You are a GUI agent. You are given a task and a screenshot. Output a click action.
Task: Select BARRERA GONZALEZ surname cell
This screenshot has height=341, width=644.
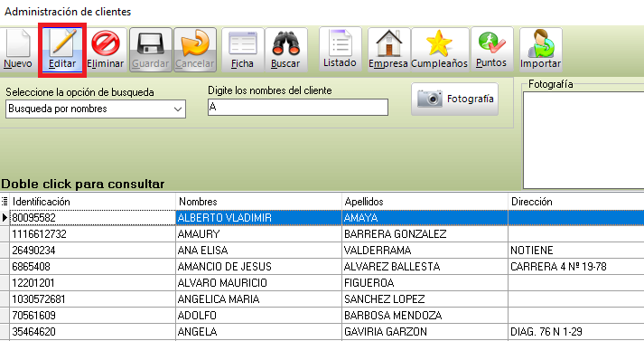pos(425,234)
